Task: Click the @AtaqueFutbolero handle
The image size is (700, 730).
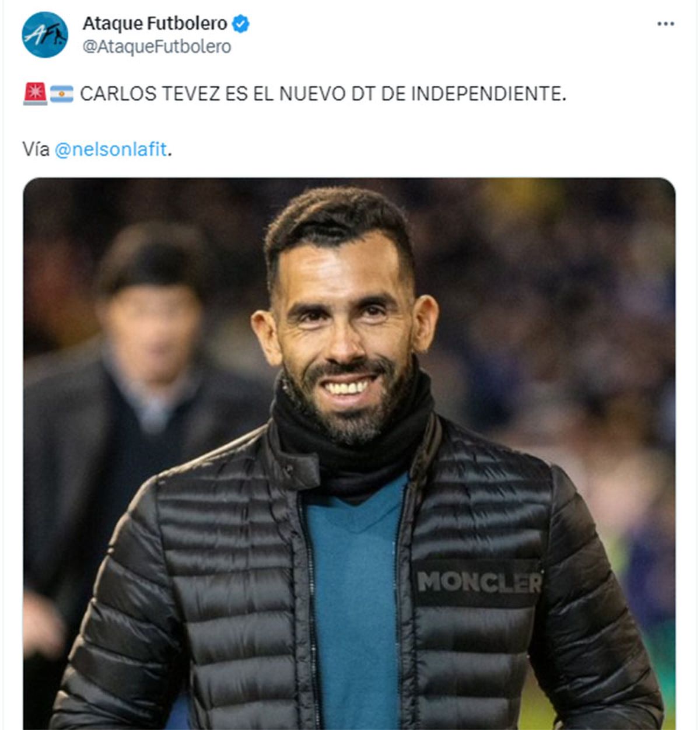Action: (x=157, y=47)
